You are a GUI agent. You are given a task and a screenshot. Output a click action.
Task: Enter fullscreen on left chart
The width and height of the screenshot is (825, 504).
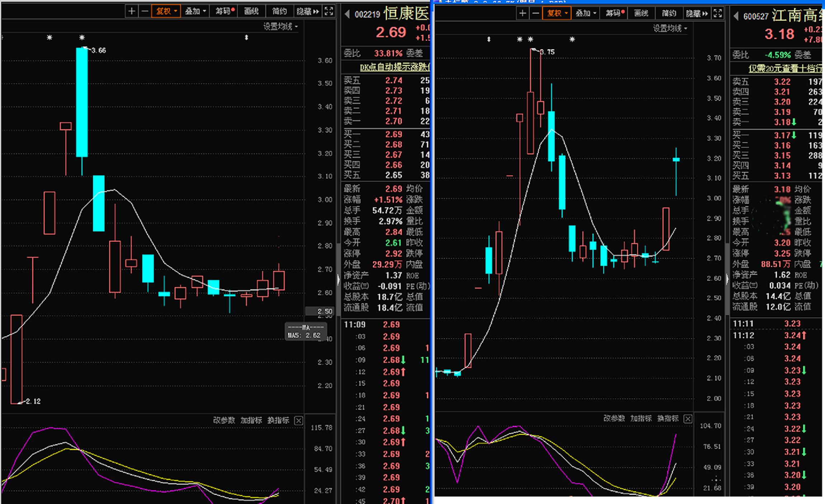pyautogui.click(x=329, y=11)
